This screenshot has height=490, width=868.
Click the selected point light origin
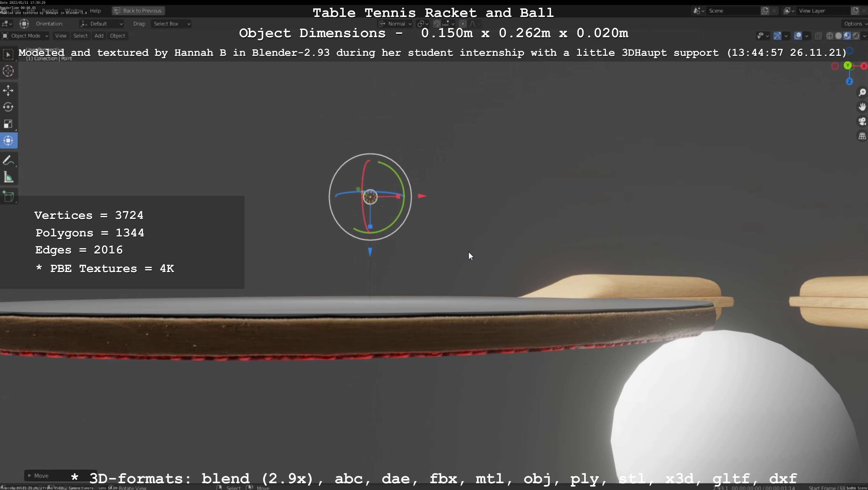370,197
